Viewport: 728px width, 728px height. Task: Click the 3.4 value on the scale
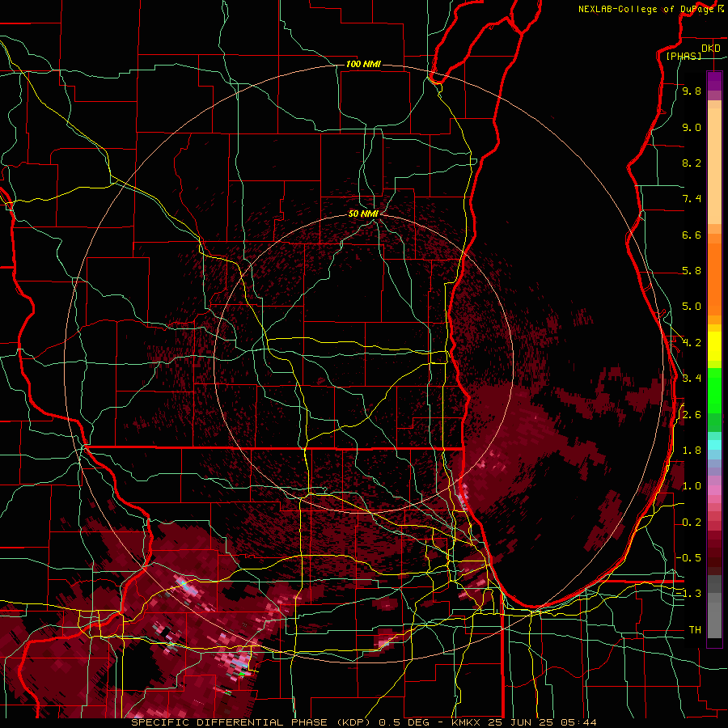coord(692,379)
